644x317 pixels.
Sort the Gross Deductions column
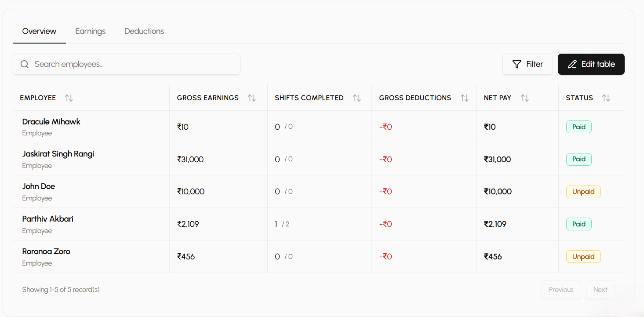click(465, 98)
